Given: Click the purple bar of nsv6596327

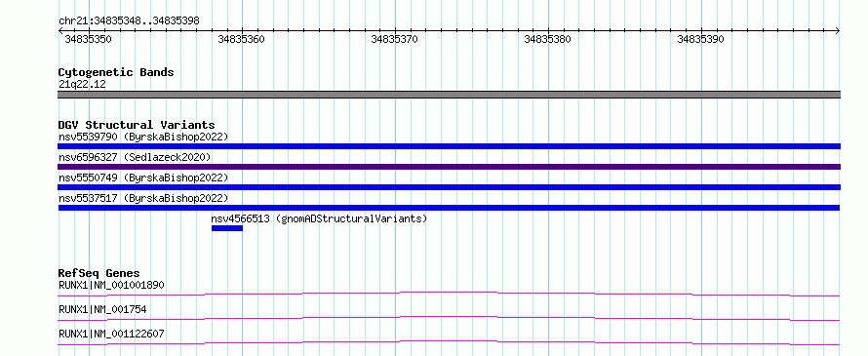Looking at the screenshot, I should tap(449, 167).
